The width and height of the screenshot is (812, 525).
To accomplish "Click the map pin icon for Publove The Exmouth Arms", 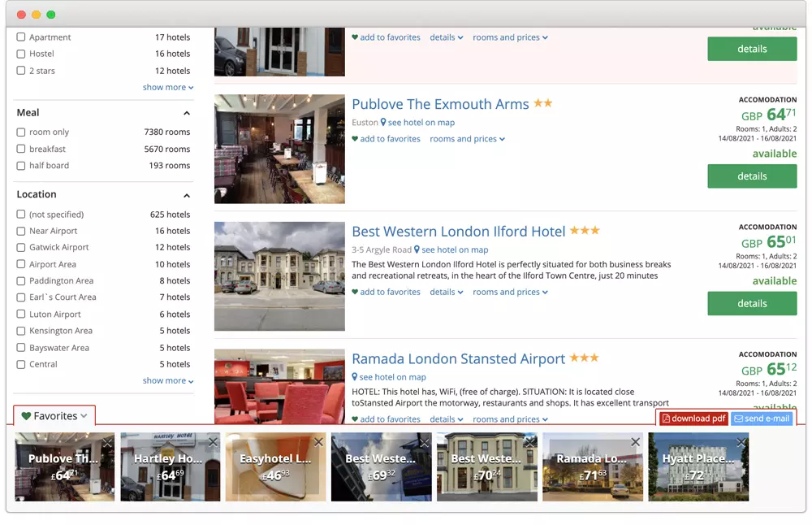I will click(383, 123).
